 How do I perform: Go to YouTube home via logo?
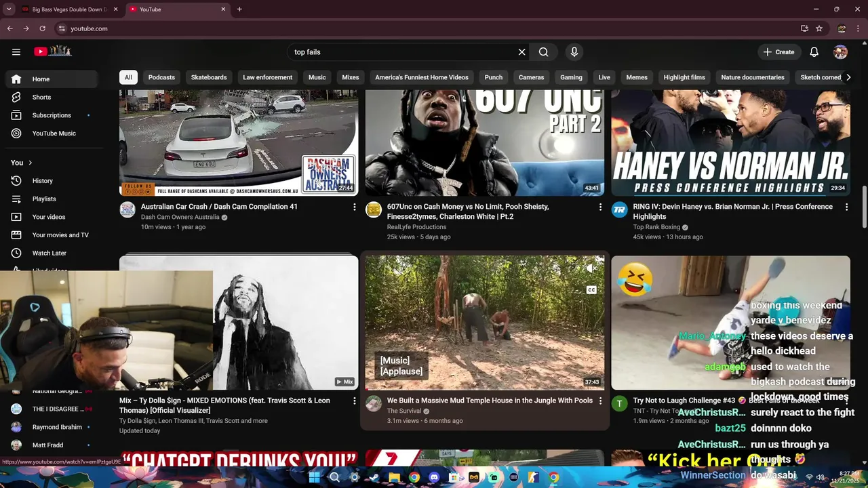coord(53,52)
